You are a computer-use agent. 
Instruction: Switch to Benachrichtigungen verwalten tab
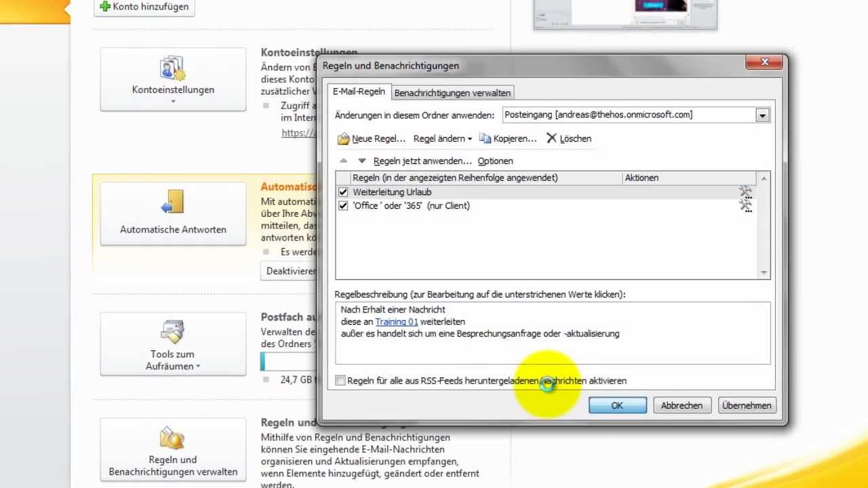tap(452, 93)
